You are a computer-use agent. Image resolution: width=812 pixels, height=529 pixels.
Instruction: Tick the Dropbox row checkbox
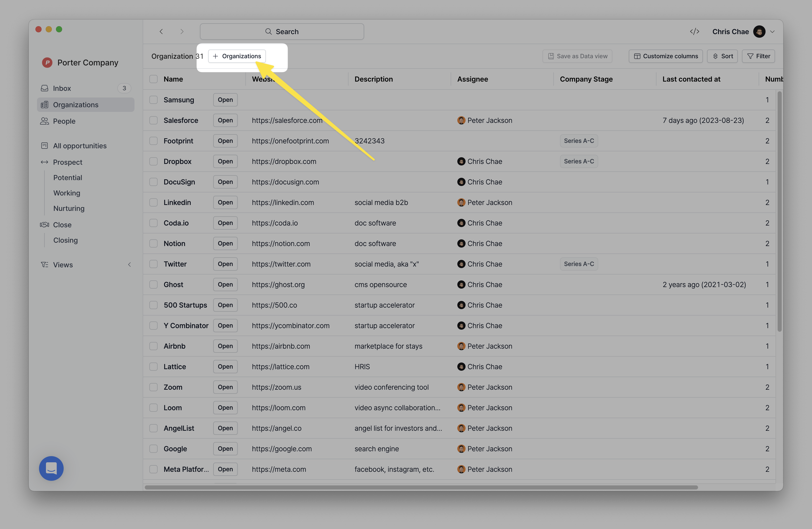(153, 161)
